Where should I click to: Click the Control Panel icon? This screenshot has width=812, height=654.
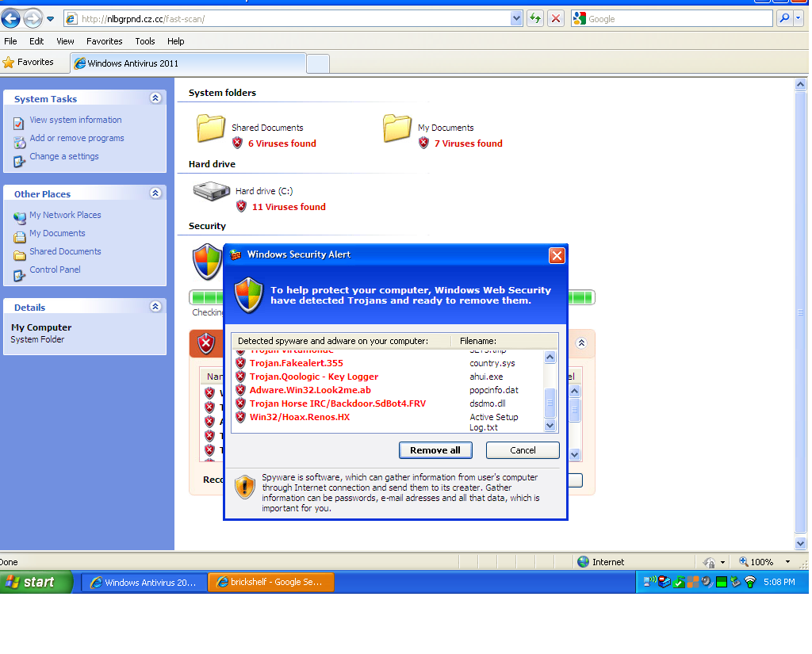pos(20,275)
